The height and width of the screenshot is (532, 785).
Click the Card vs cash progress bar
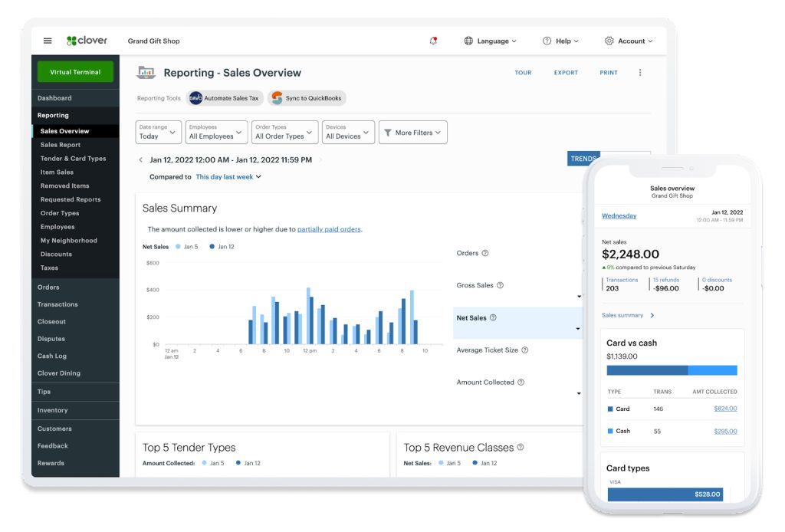click(x=672, y=370)
